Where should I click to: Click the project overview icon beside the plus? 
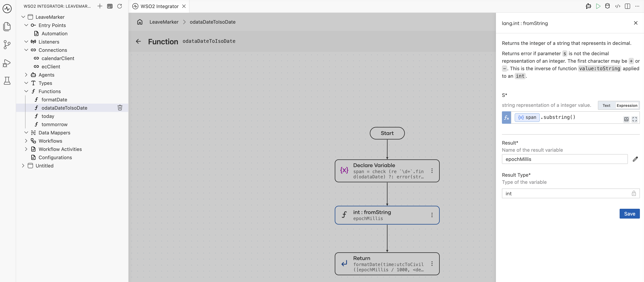pyautogui.click(x=110, y=6)
